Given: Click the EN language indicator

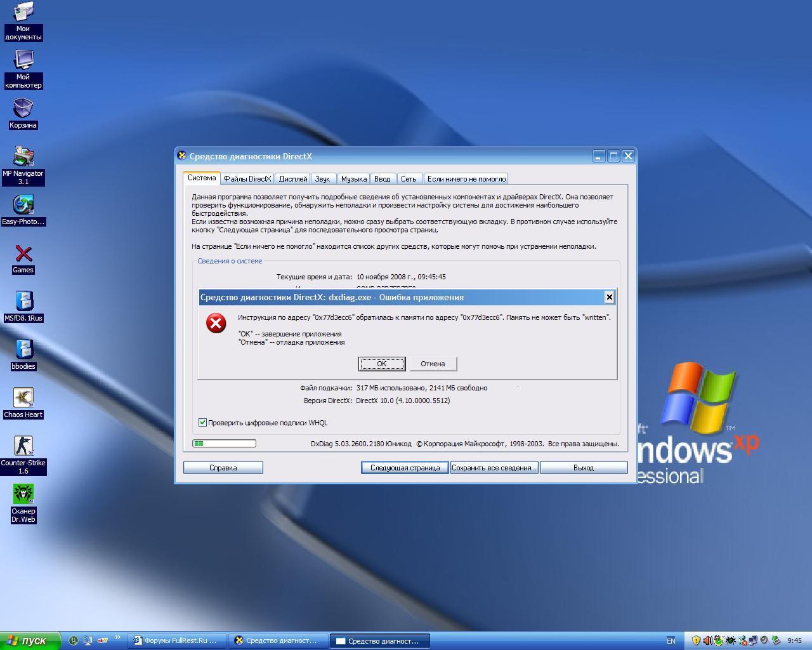Looking at the screenshot, I should click(x=671, y=641).
